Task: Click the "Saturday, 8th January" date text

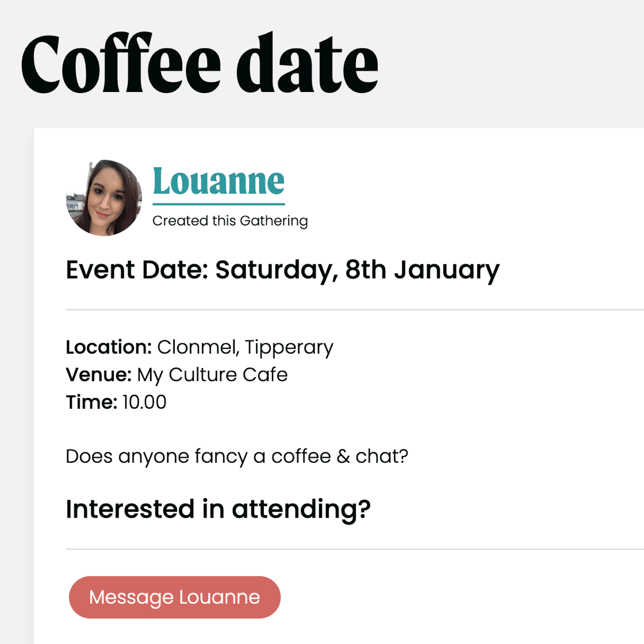Action: coord(357,270)
